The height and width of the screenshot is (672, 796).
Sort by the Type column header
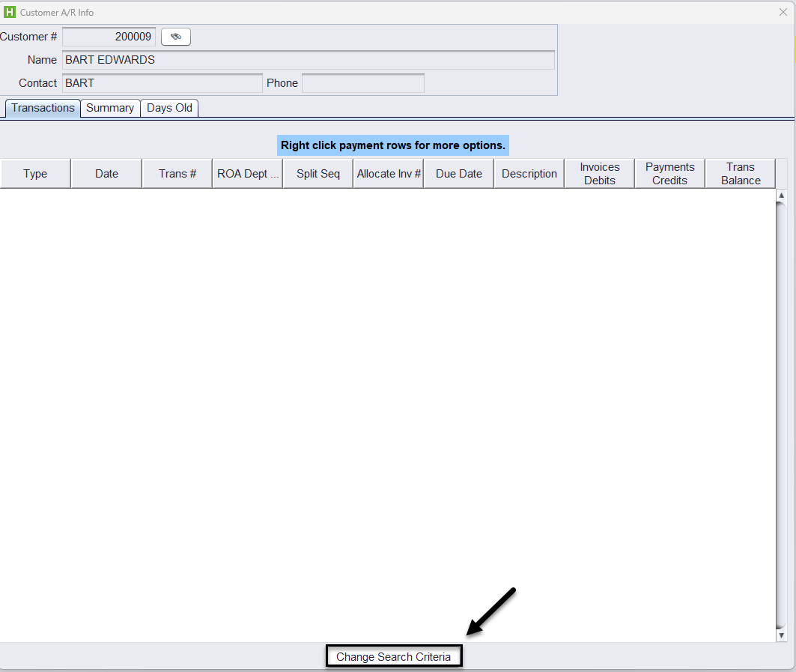coord(35,174)
